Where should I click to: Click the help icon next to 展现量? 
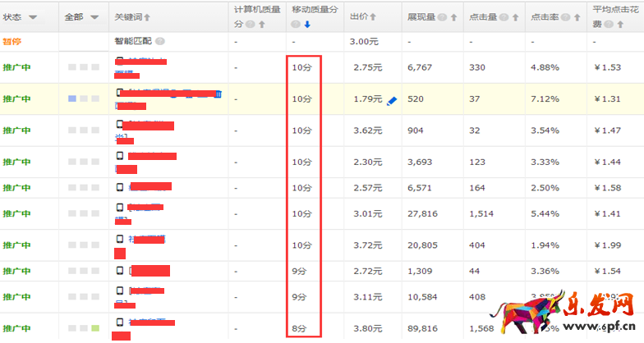(442, 16)
